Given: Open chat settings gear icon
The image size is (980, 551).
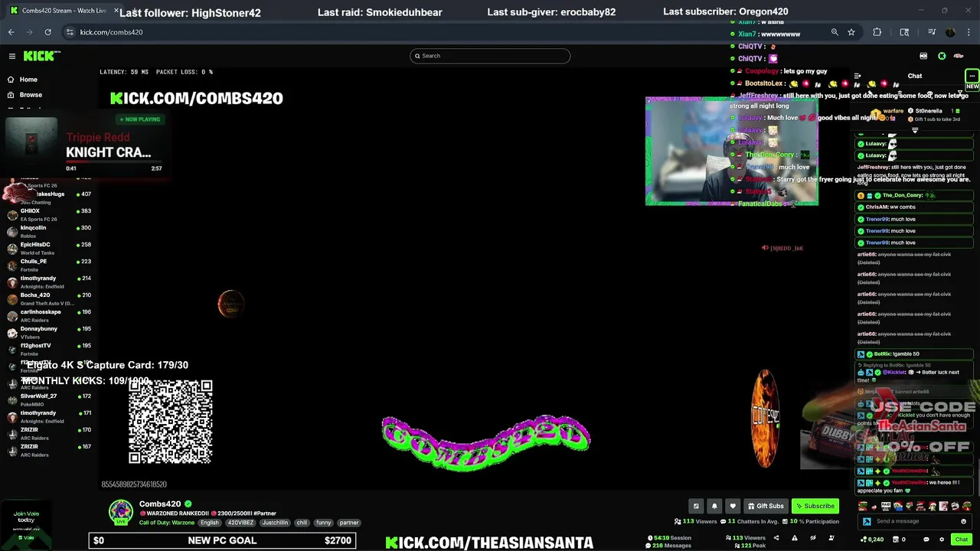Looking at the screenshot, I should point(942,540).
